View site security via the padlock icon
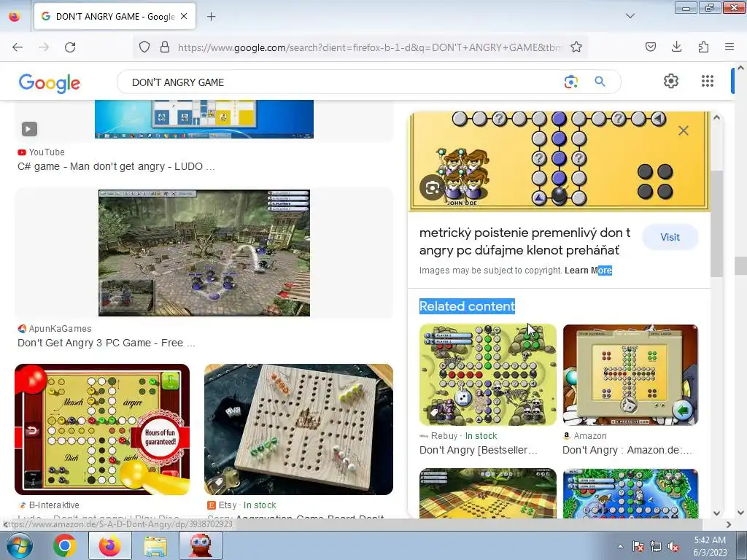This screenshot has width=747, height=560. (165, 47)
